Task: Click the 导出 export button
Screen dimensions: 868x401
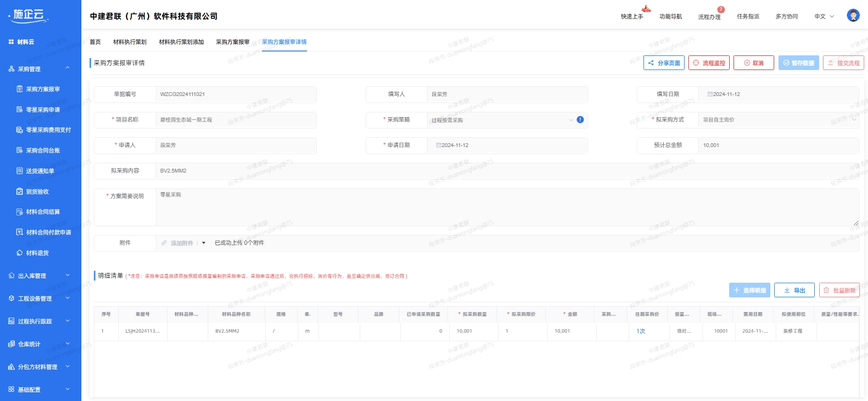Action: (794, 290)
